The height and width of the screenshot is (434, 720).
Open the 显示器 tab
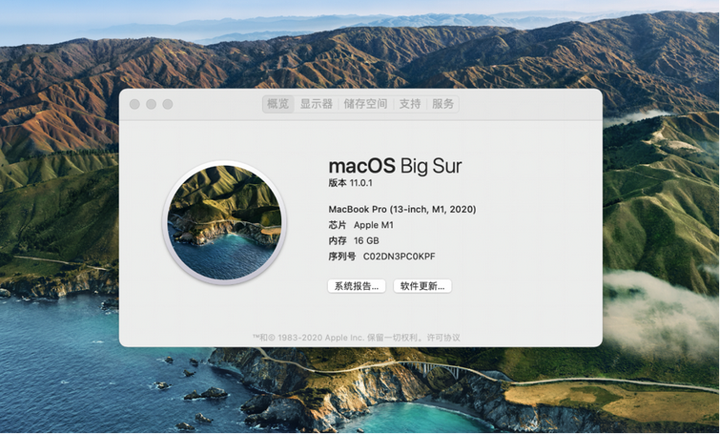pyautogui.click(x=316, y=104)
